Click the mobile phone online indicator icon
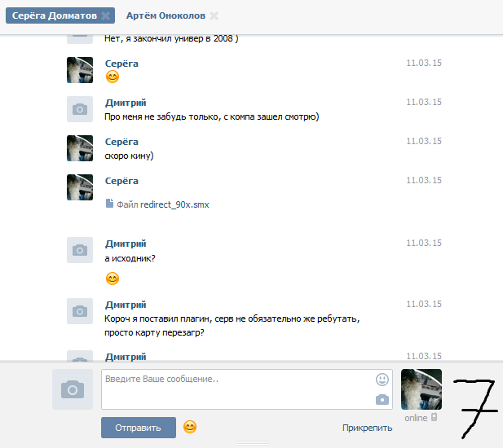The height and width of the screenshot is (448, 503). 434,417
